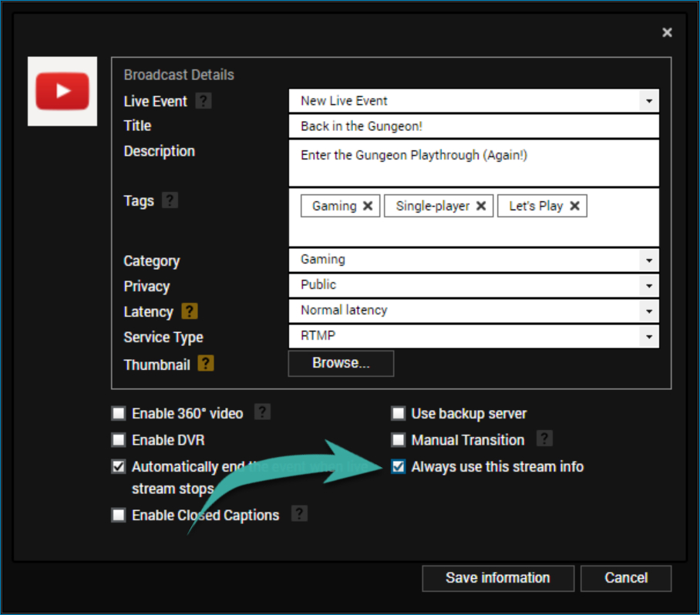
Task: Remove the Gaming tag
Action: click(368, 206)
